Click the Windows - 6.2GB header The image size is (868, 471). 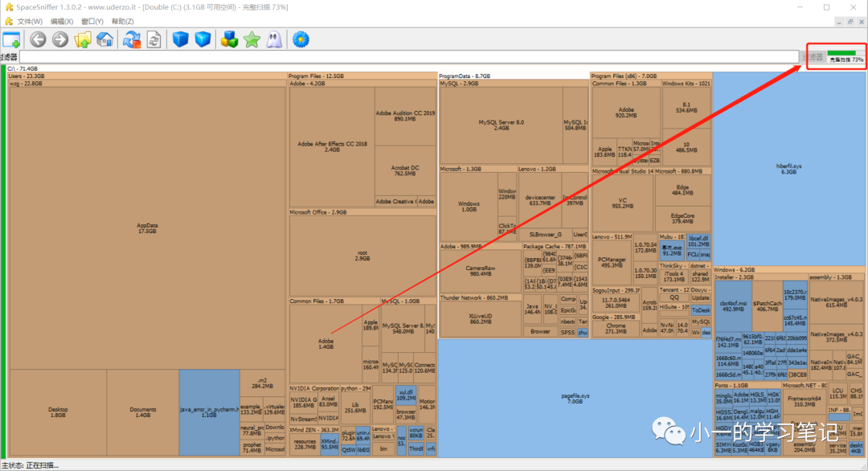pyautogui.click(x=790, y=270)
